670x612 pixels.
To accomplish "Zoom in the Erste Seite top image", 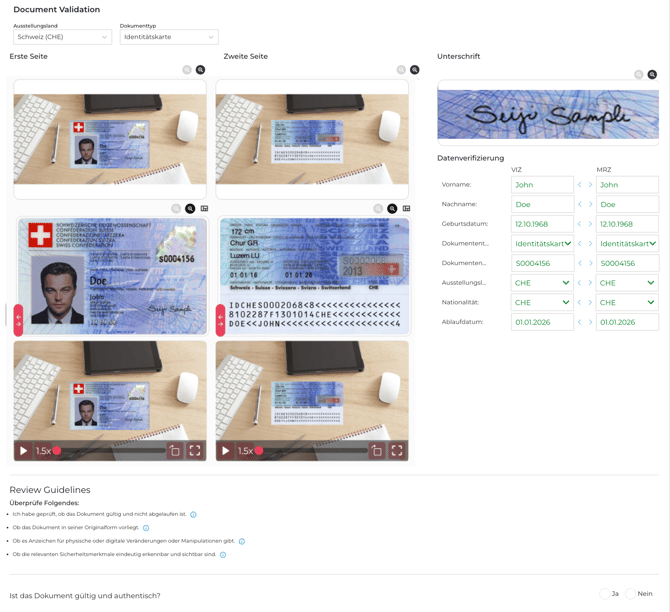I will pyautogui.click(x=200, y=70).
